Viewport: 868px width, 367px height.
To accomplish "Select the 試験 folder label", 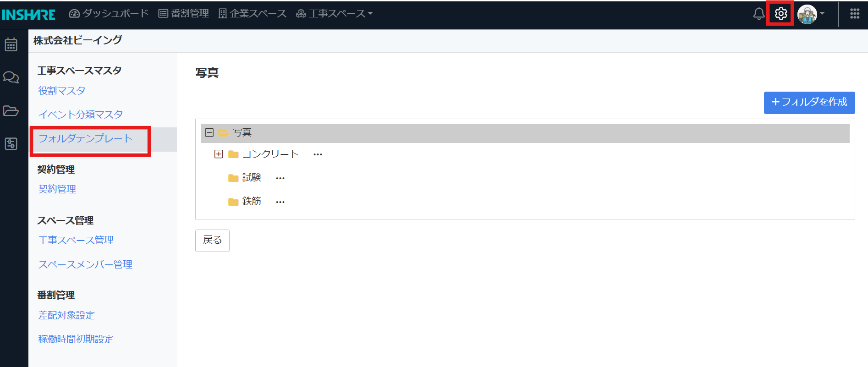I will pyautogui.click(x=252, y=178).
